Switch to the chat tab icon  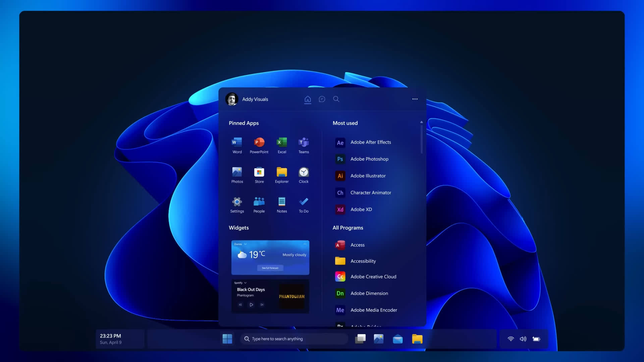point(322,99)
